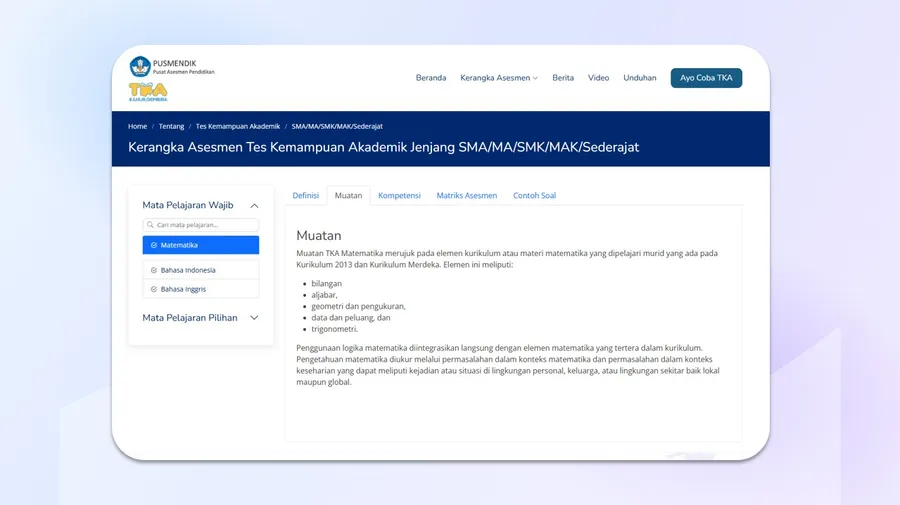Click the aljabar bullet item
Viewport: 900px width, 505px height.
(324, 295)
